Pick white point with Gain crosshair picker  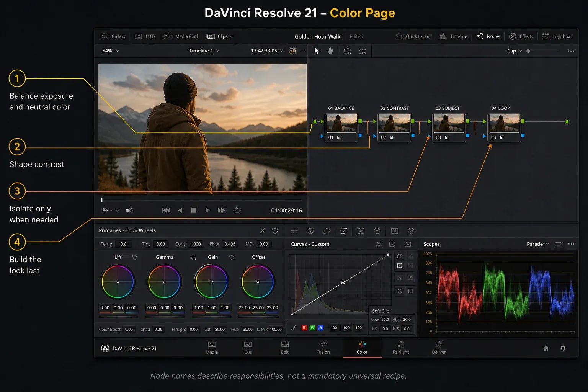(193, 257)
